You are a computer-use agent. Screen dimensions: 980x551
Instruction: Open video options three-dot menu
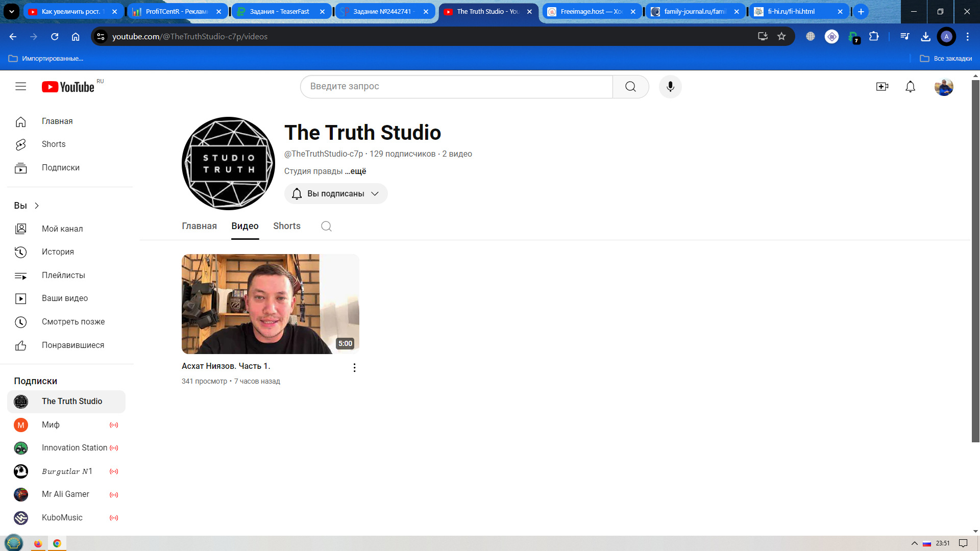354,368
